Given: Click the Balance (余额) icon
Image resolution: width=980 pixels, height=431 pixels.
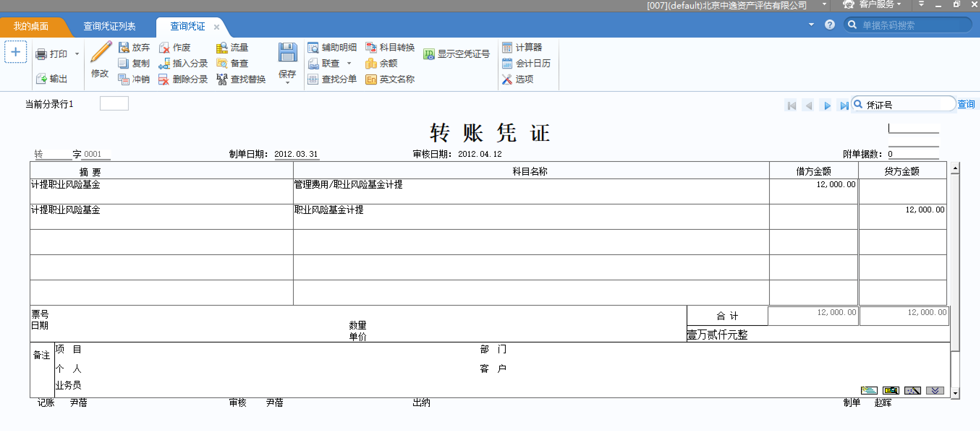Looking at the screenshot, I should [371, 64].
